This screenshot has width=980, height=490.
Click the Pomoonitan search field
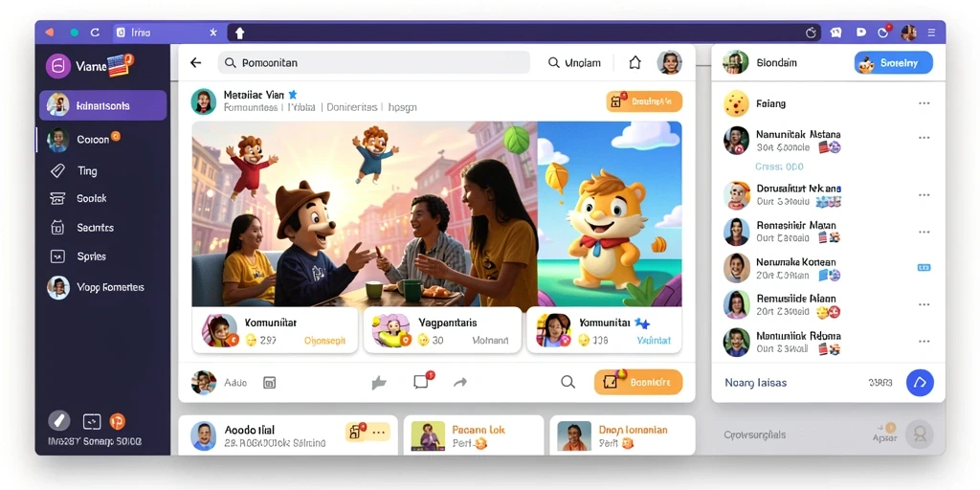tap(373, 62)
